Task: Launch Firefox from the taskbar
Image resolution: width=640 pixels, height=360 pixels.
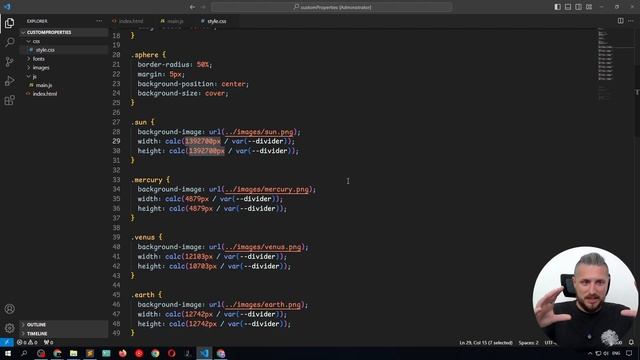Action: tap(122, 353)
